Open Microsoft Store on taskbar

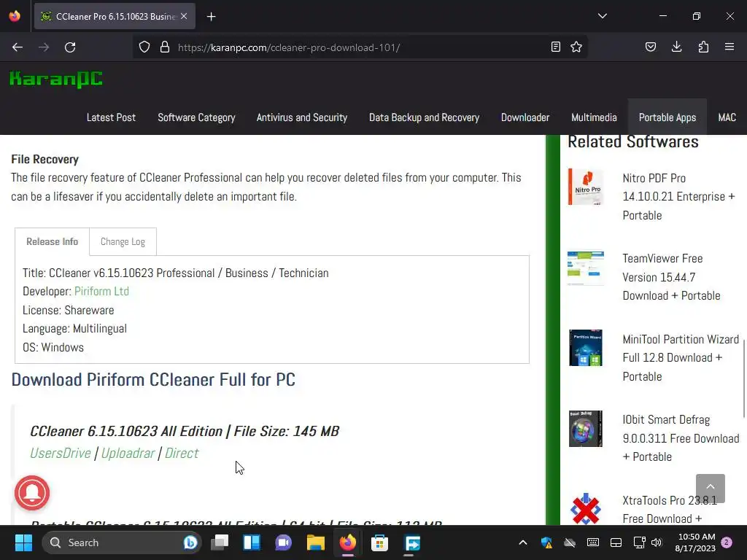point(379,542)
